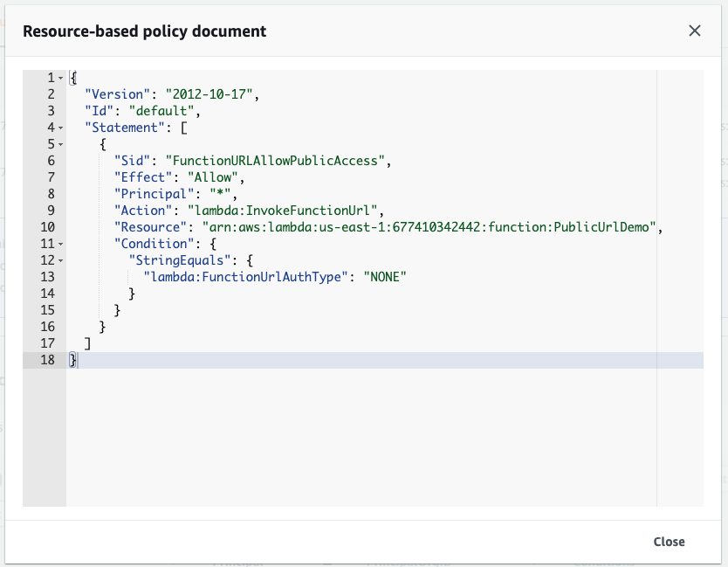The height and width of the screenshot is (567, 728).
Task: Click line number 18 in the gutter
Action: (x=48, y=360)
